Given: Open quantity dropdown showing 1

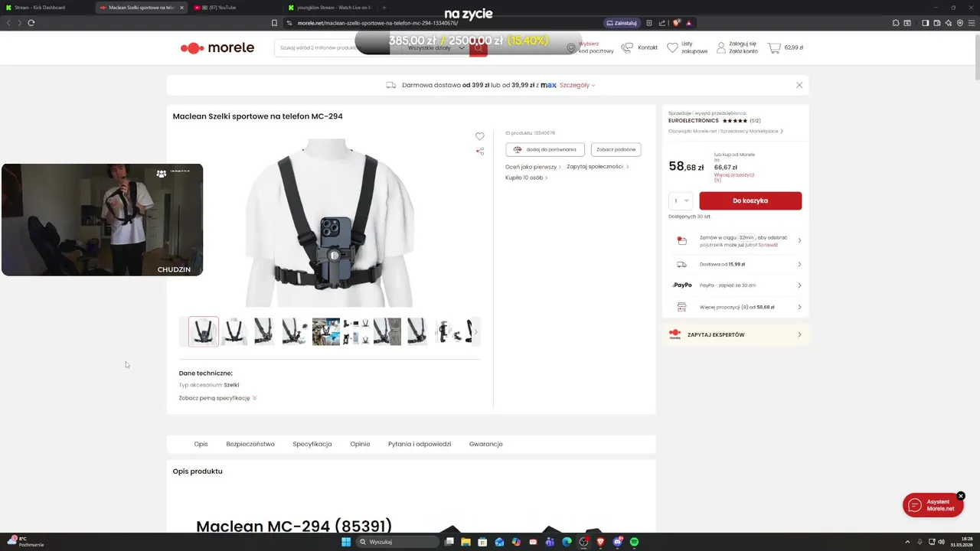Looking at the screenshot, I should [681, 201].
